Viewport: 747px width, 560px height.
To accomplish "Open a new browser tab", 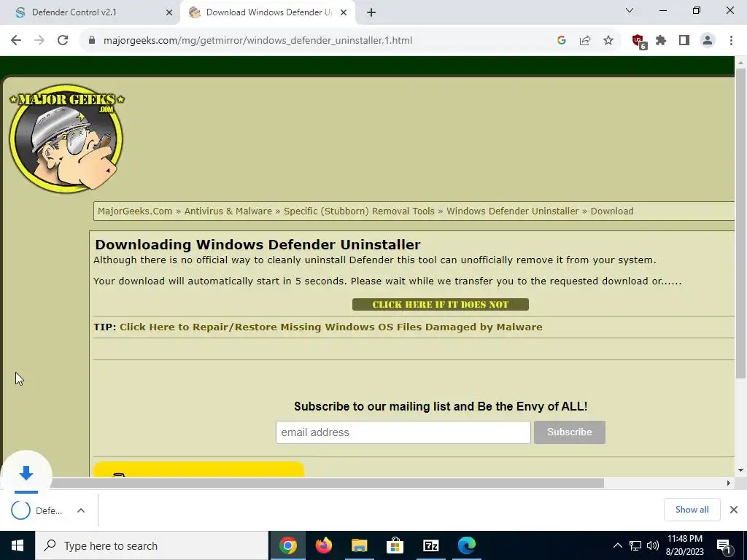I will tap(371, 13).
